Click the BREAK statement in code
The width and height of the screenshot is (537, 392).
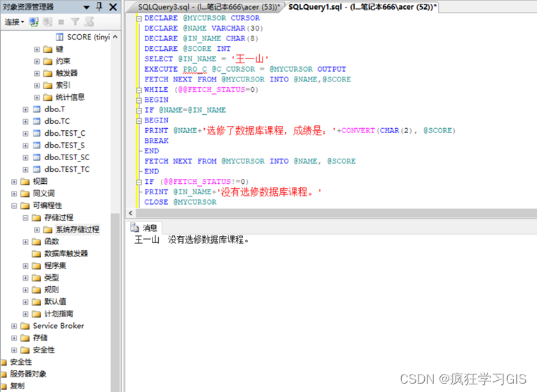pos(156,141)
